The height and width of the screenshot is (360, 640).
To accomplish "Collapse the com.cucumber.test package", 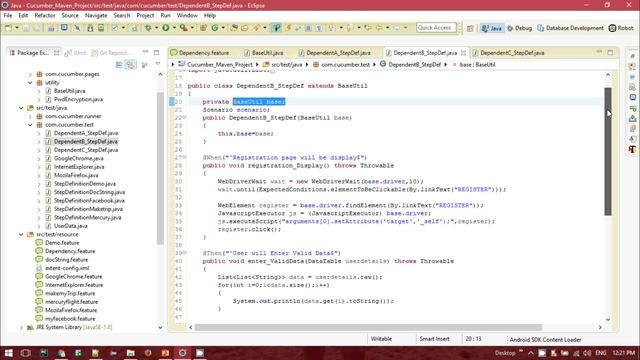I will (30, 125).
